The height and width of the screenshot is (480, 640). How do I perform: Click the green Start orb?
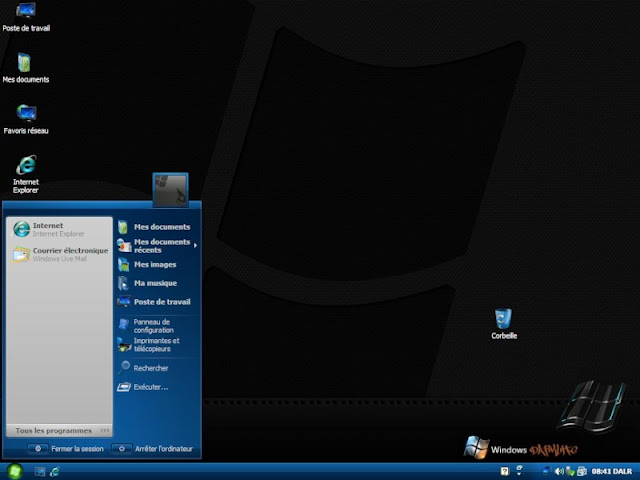tap(15, 471)
